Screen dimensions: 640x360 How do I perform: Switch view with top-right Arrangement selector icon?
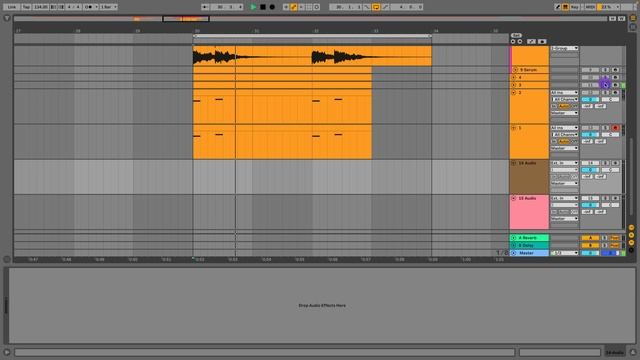click(x=633, y=18)
